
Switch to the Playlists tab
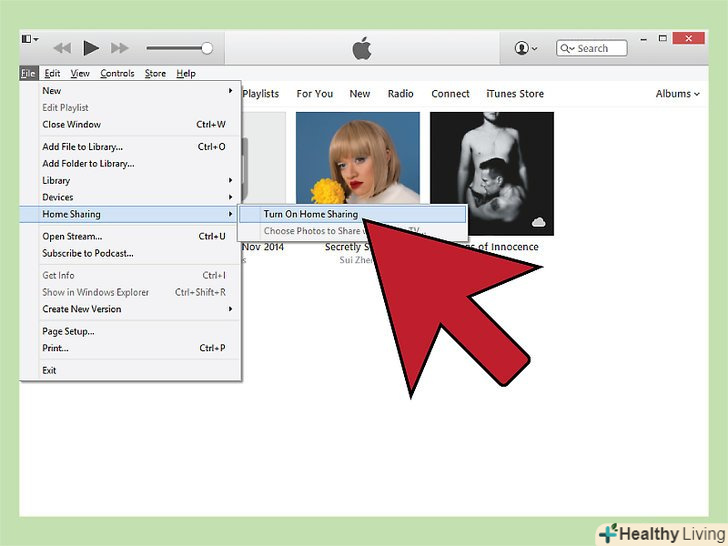click(x=260, y=94)
